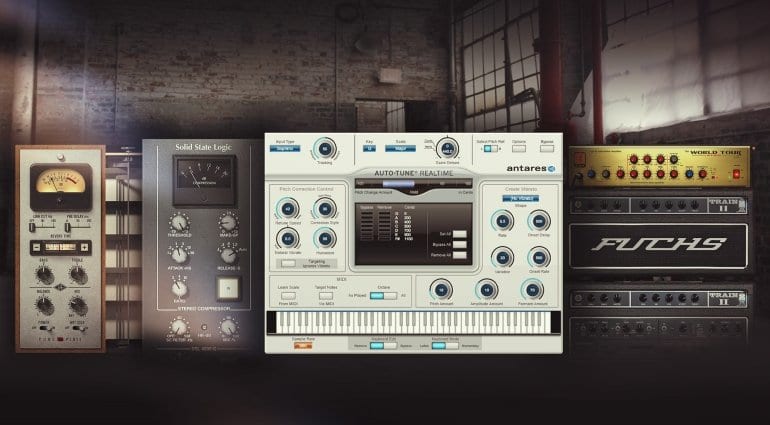Click the Humanize knob

tap(324, 239)
